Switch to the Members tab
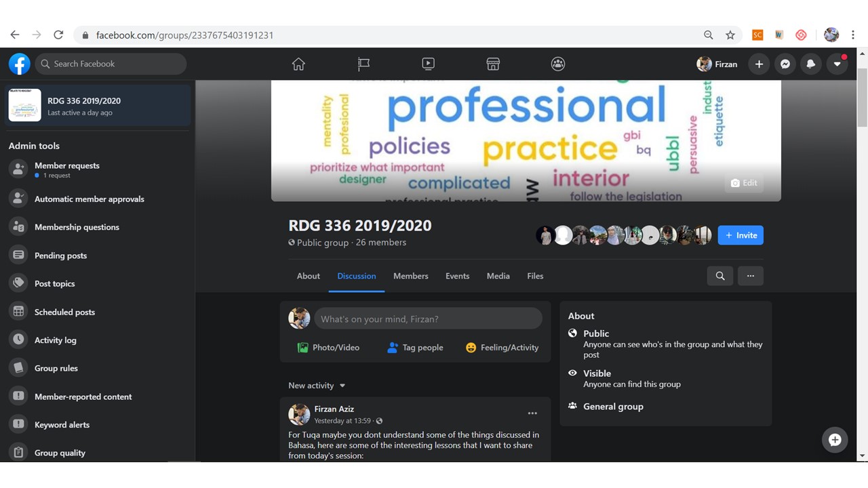Screen dimensions: 868x488 pyautogui.click(x=411, y=276)
